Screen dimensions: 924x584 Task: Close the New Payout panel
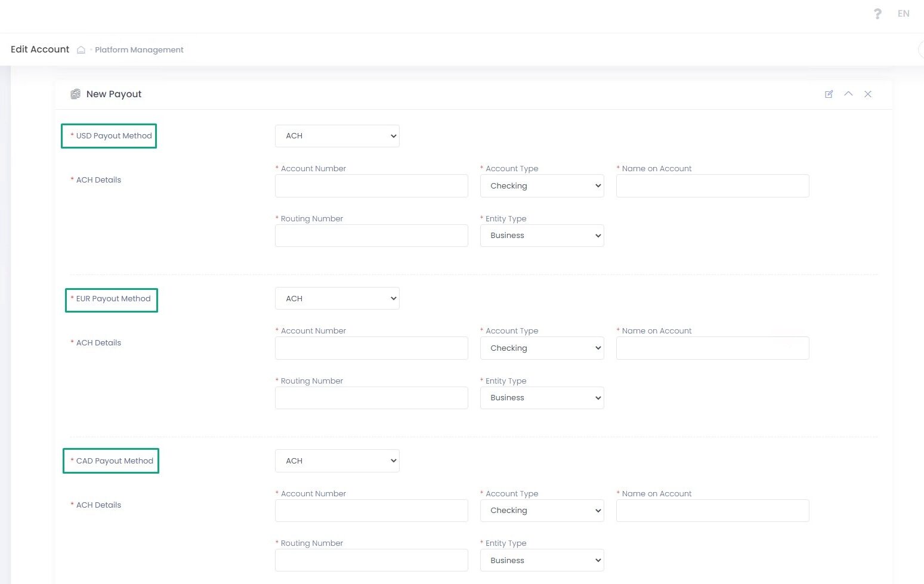pyautogui.click(x=868, y=94)
